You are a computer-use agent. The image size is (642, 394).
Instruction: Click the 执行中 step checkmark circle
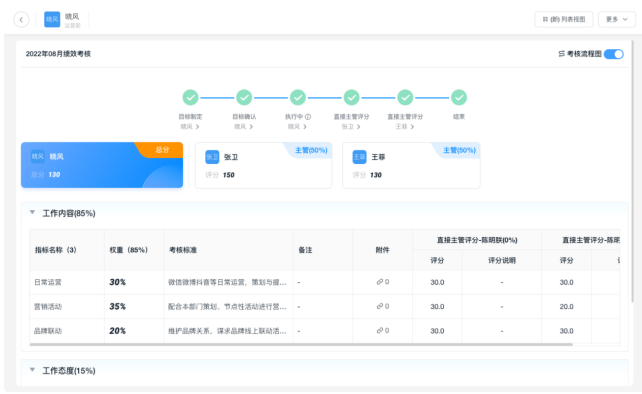coord(298,97)
